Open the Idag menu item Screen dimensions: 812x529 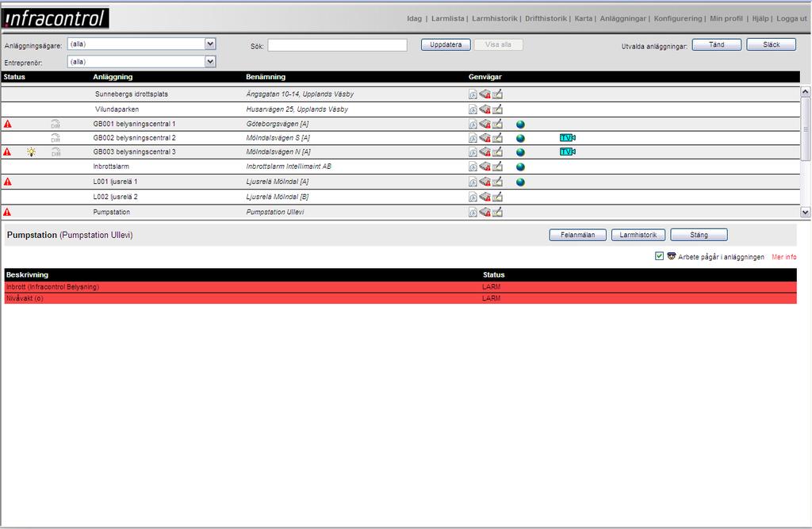(x=414, y=19)
